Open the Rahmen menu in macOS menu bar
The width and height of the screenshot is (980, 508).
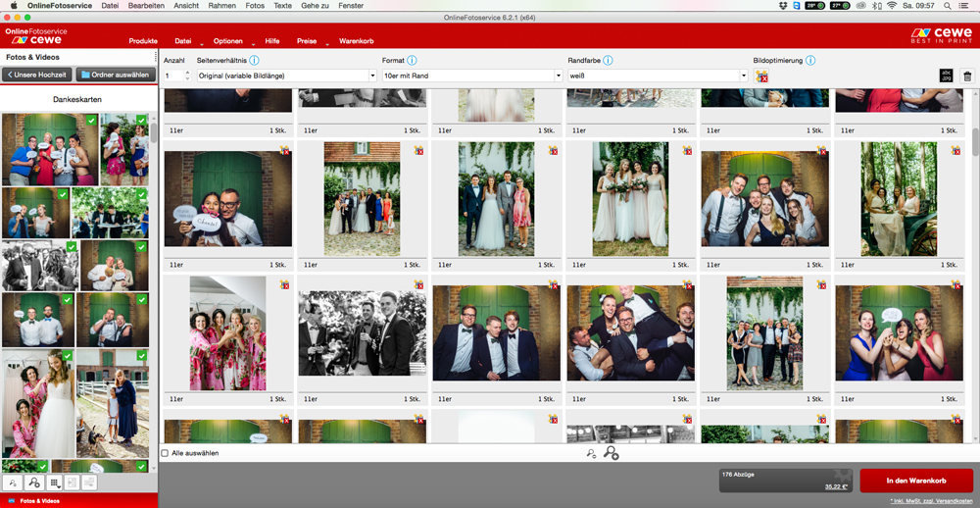(x=222, y=6)
